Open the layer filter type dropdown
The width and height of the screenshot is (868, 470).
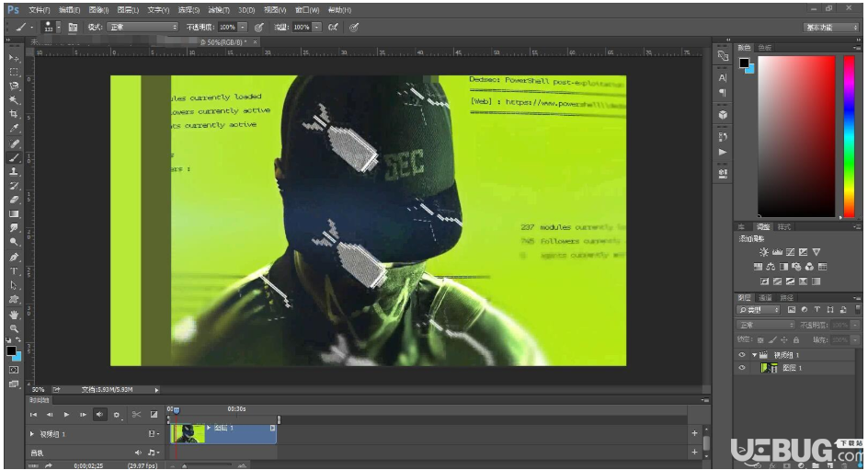tap(759, 310)
